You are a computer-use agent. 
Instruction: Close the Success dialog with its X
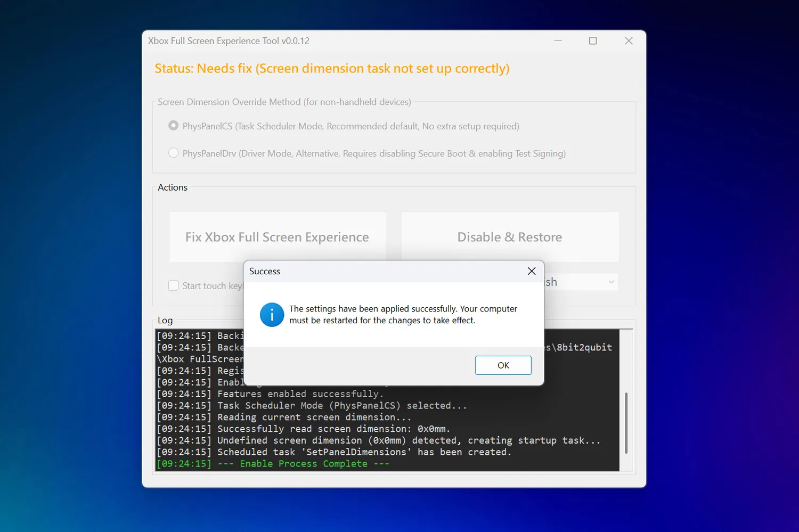coord(532,271)
